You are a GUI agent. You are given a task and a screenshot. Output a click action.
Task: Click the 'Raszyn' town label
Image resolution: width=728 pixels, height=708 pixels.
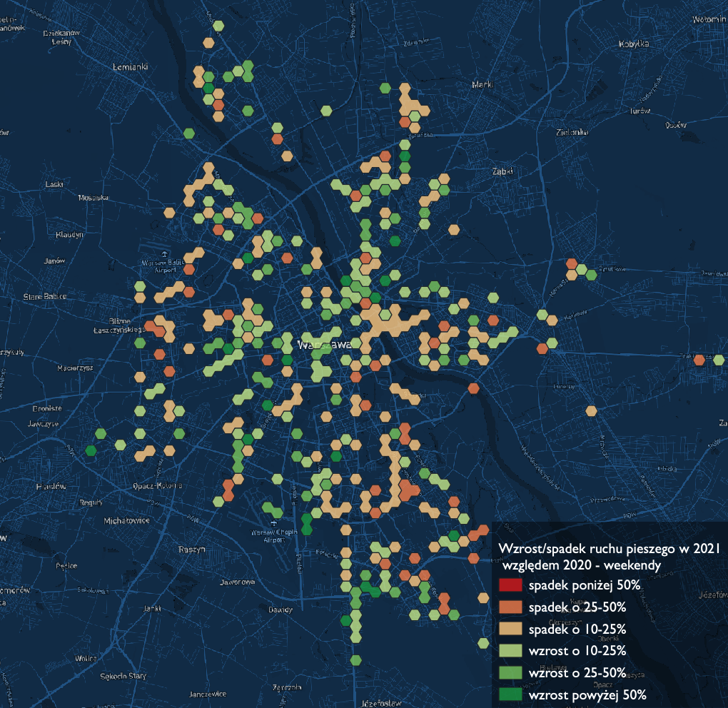tap(191, 550)
